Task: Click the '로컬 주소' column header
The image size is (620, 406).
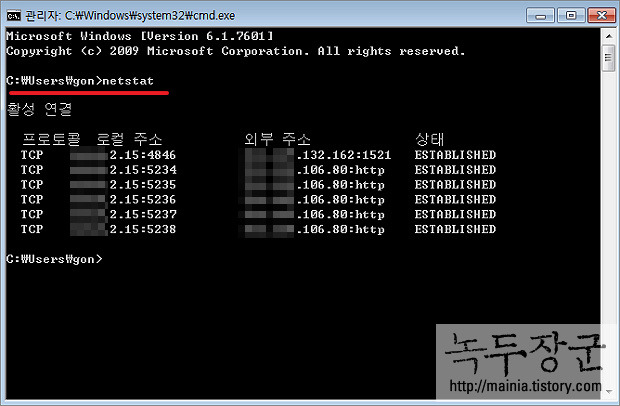Action: [129, 139]
